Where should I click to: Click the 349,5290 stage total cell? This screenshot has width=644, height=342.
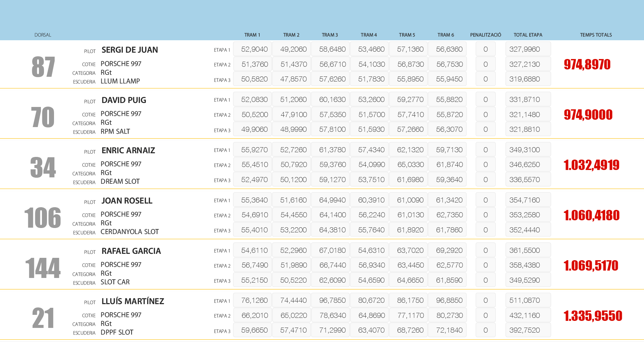pos(525,280)
